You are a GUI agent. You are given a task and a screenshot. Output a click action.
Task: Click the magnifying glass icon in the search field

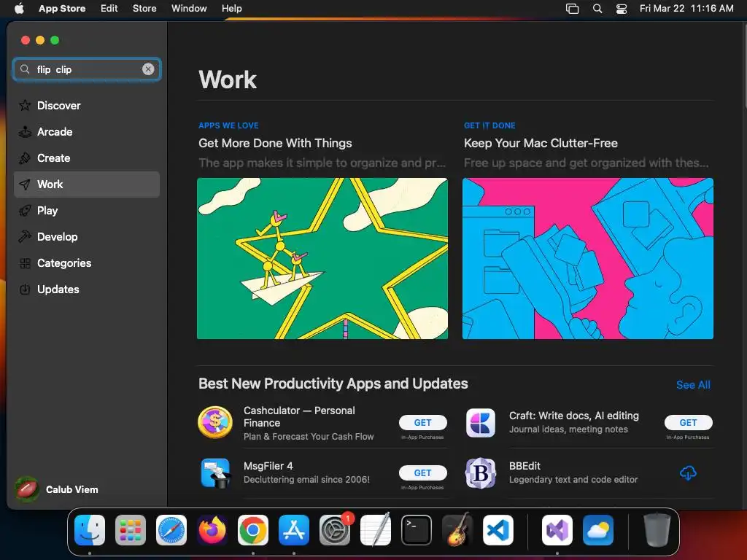tap(25, 69)
